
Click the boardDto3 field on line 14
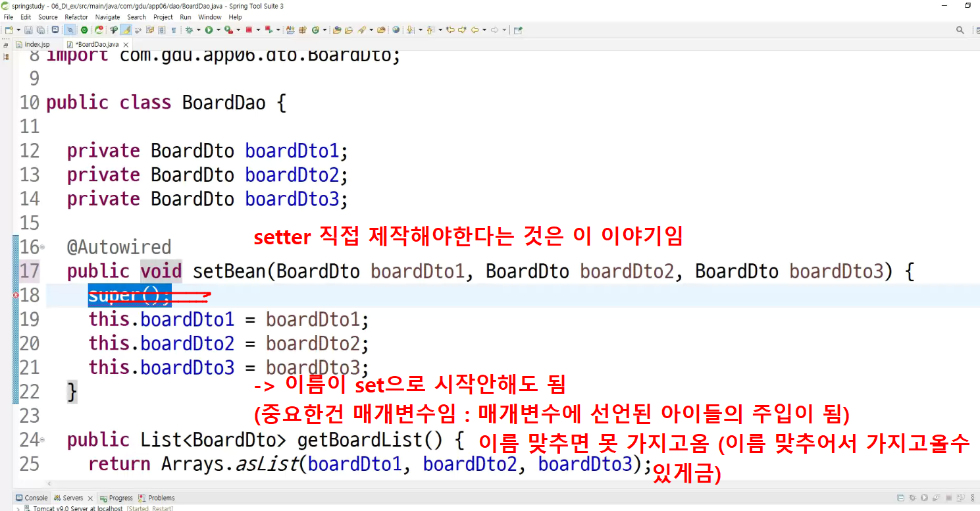(292, 199)
